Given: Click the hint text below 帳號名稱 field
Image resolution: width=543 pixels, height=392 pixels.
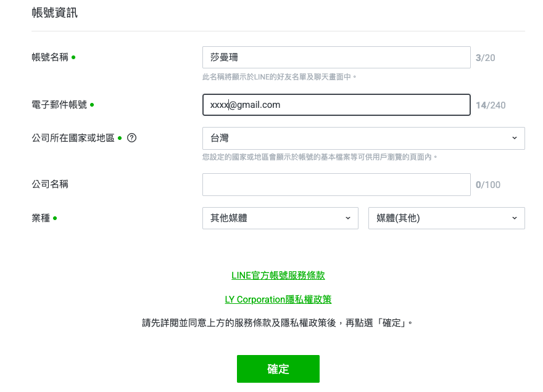Looking at the screenshot, I should (279, 77).
